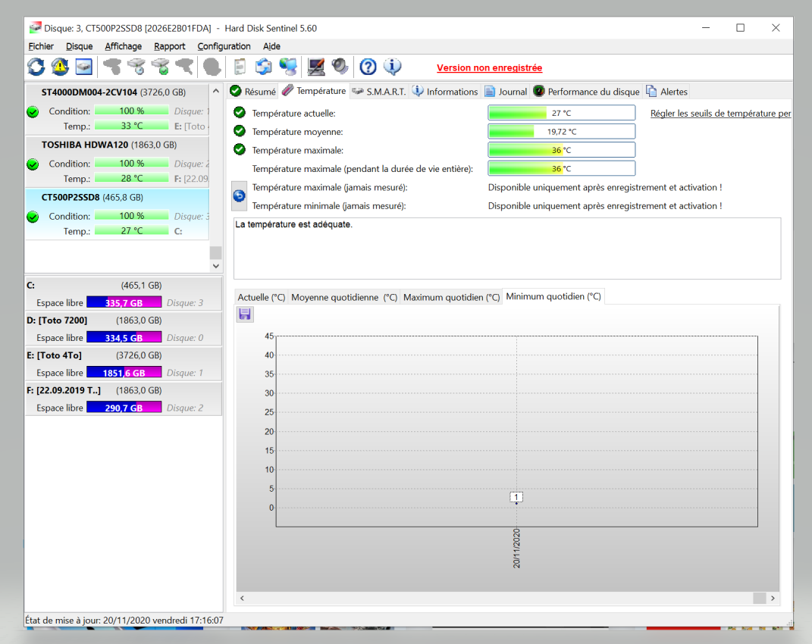Open the temperature threshold settings link
The width and height of the screenshot is (812, 644).
pyautogui.click(x=720, y=114)
